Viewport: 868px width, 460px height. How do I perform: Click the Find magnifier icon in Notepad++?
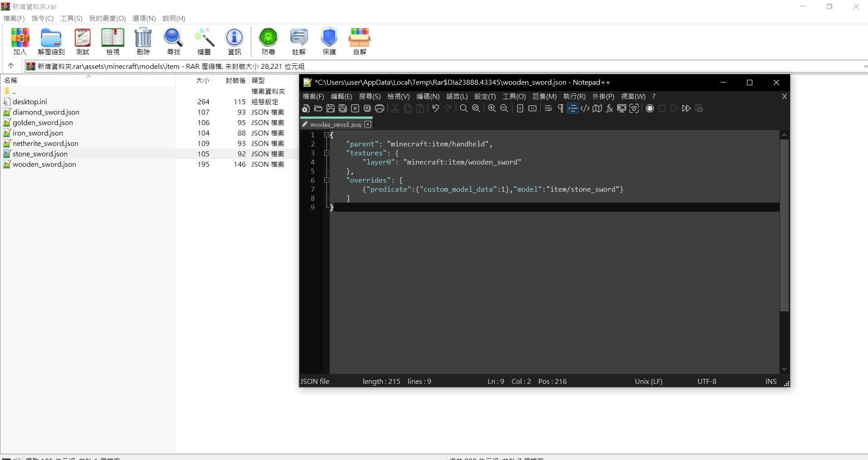coord(463,108)
